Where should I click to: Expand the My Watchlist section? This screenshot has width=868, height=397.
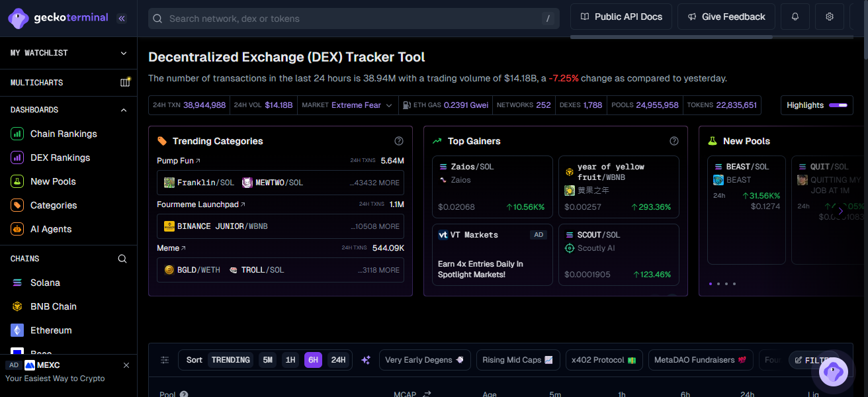tap(124, 53)
